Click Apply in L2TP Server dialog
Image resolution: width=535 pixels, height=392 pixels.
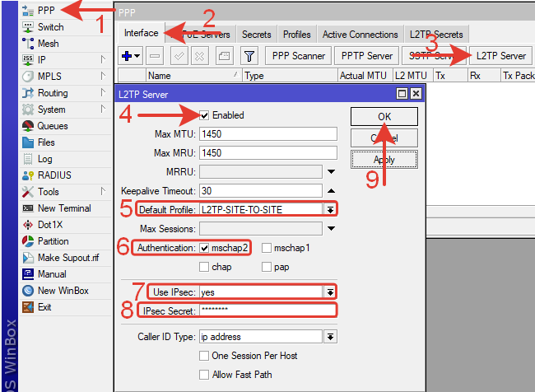point(384,160)
